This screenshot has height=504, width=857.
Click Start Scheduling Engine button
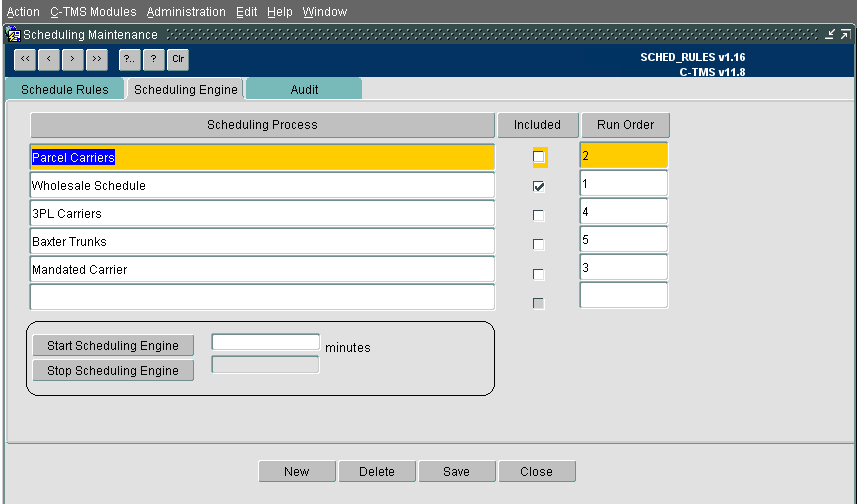113,345
